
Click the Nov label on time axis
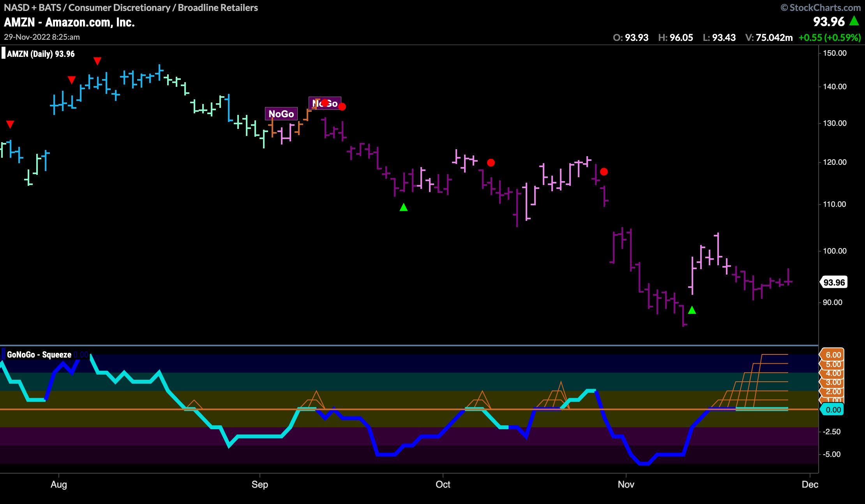coord(626,484)
